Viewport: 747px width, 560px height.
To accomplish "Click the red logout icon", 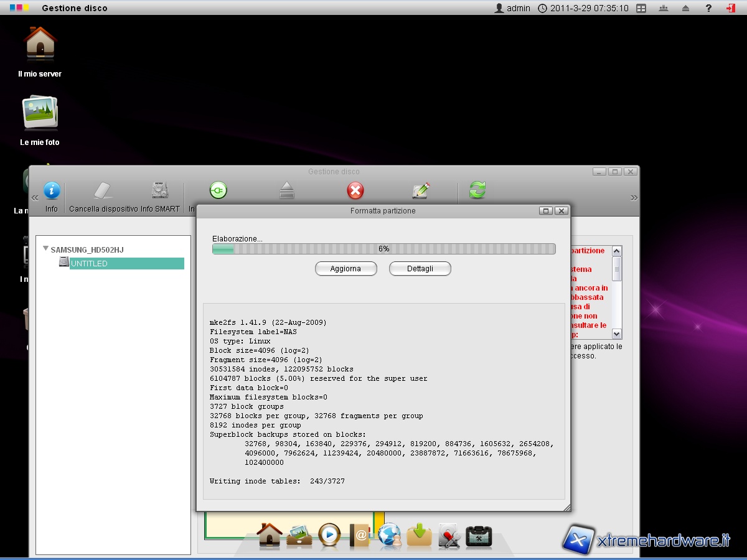I will pyautogui.click(x=730, y=8).
